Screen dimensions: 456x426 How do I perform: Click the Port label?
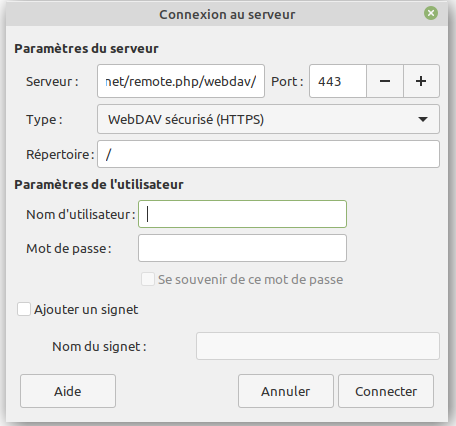tap(287, 82)
